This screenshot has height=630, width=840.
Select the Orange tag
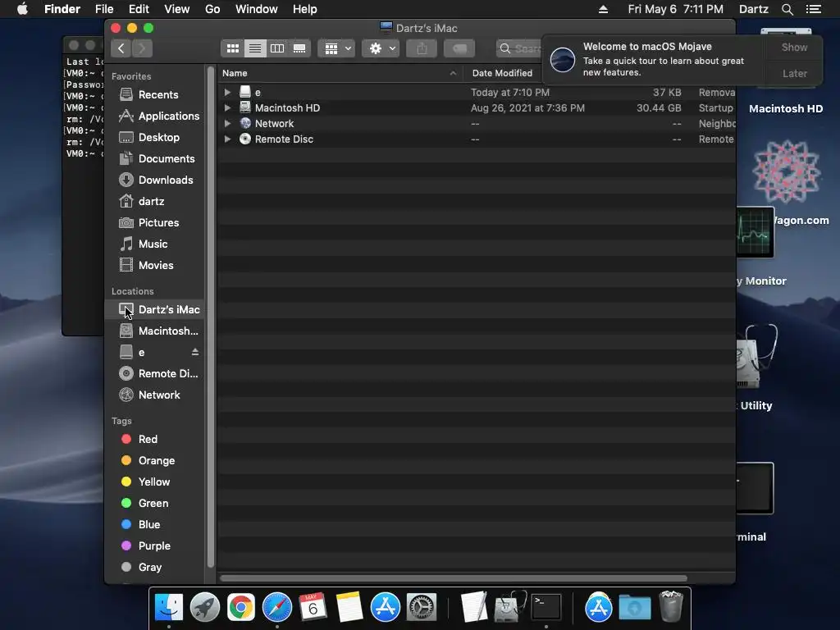[x=155, y=461]
